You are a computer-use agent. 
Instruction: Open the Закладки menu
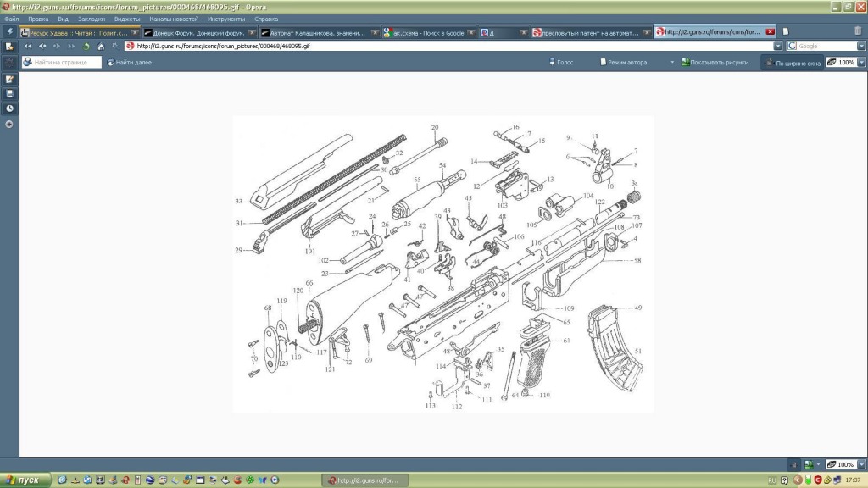coord(92,19)
